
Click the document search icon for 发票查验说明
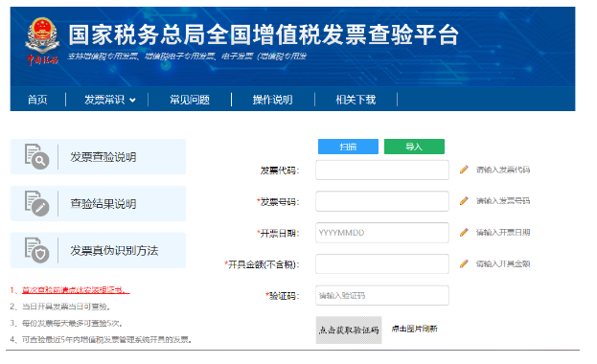[37, 156]
